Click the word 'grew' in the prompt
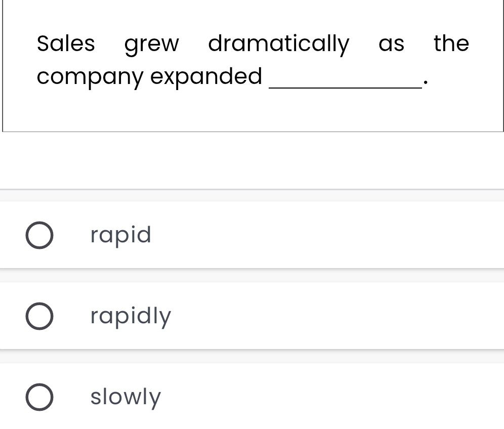504x429 pixels. point(151,45)
